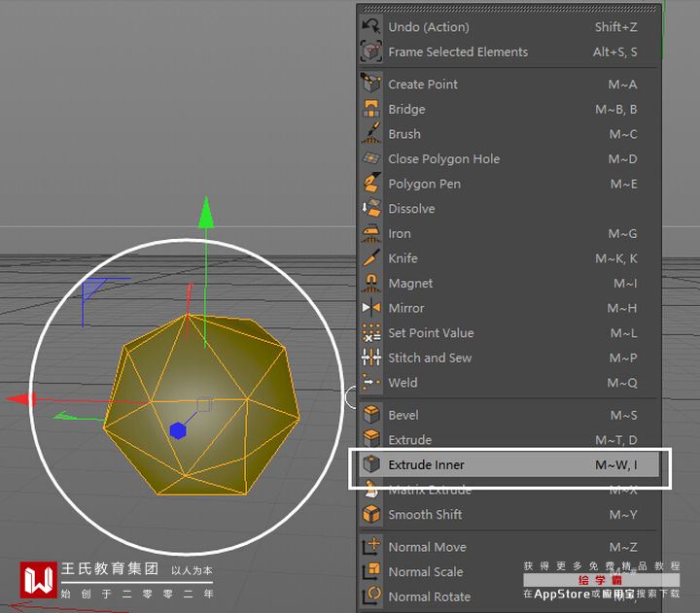Select Stitch and Sew entry
Image resolution: width=700 pixels, height=613 pixels.
(x=508, y=358)
